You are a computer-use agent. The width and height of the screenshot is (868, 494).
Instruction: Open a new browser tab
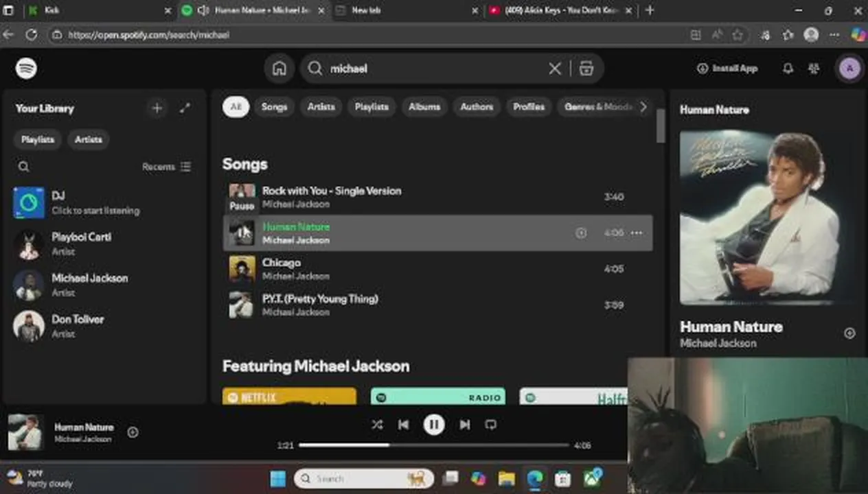coord(650,10)
